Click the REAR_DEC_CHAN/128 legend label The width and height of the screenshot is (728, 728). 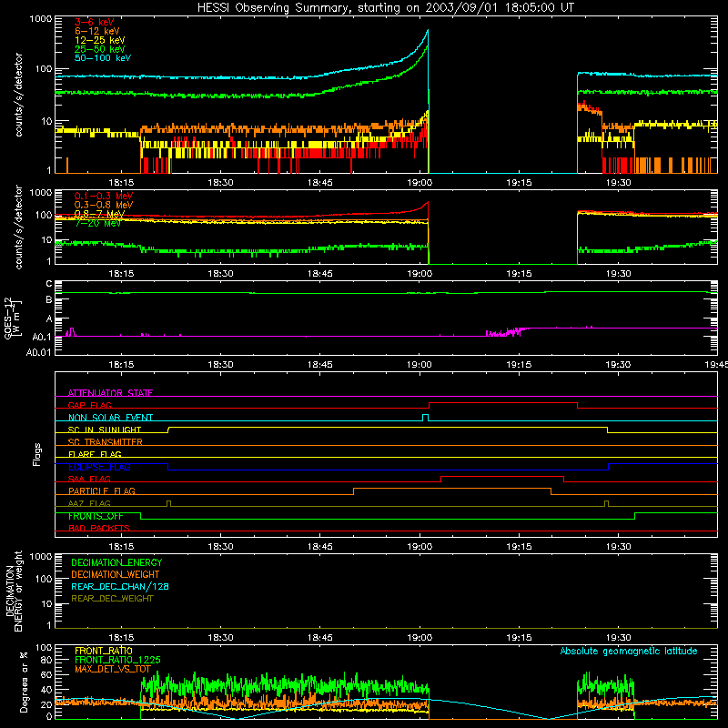pyautogui.click(x=120, y=586)
